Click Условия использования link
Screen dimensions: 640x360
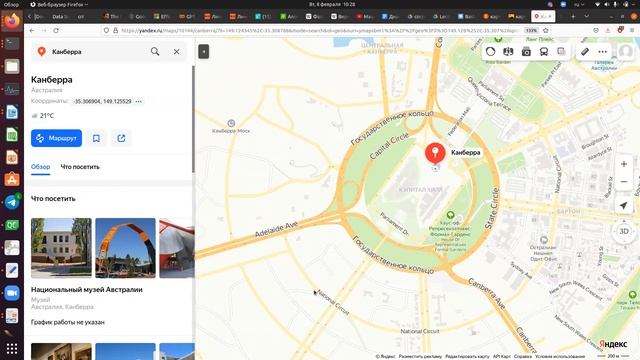(560, 356)
